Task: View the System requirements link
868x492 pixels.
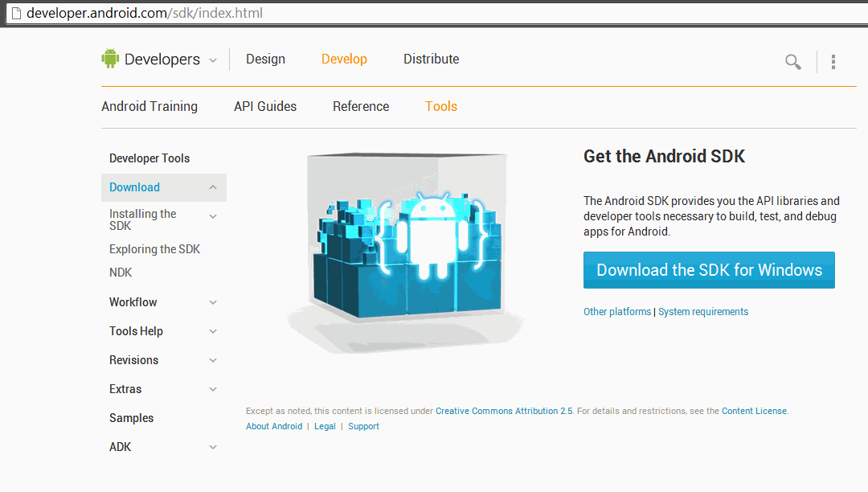Action: (x=703, y=312)
